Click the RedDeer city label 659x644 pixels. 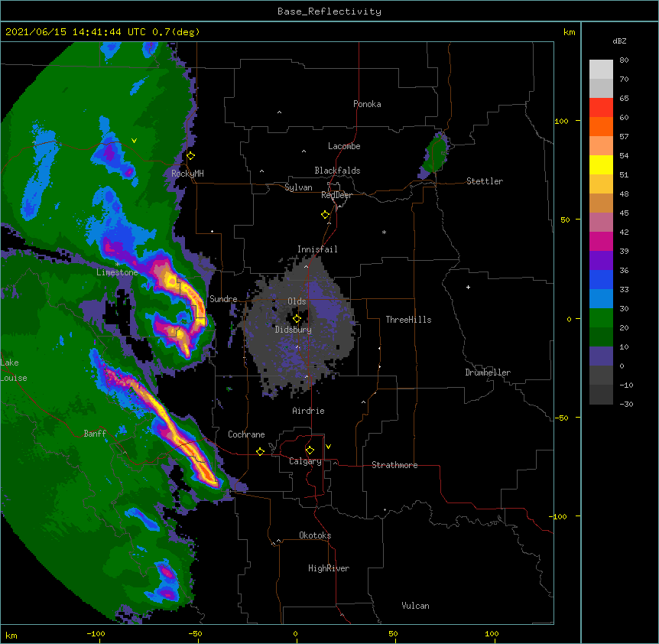[x=337, y=195]
